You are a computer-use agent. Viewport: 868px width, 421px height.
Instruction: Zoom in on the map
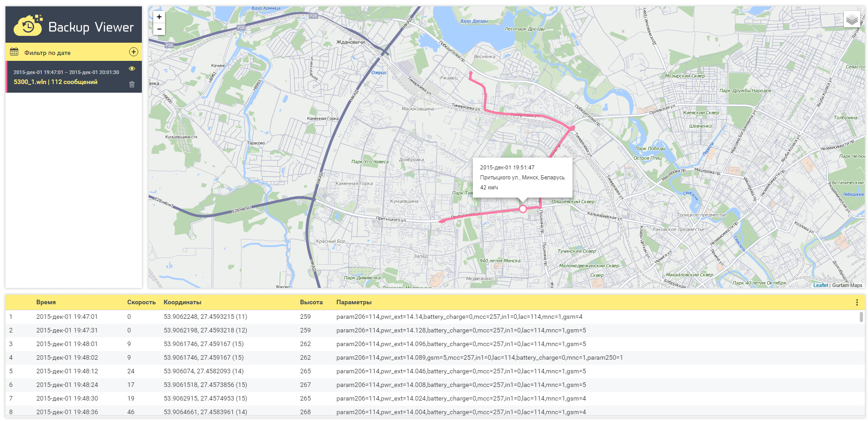coord(159,17)
